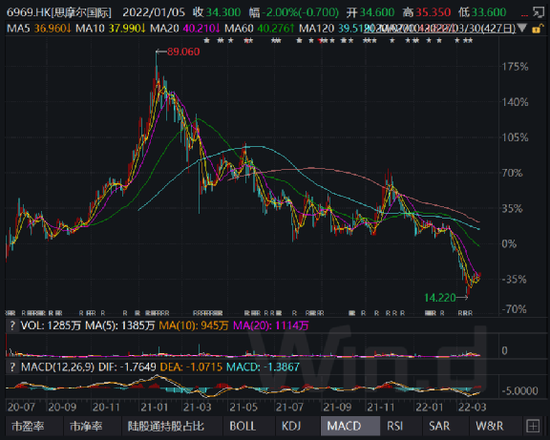Jump to the 20-09 date marker
The image size is (550, 440).
pos(62,407)
